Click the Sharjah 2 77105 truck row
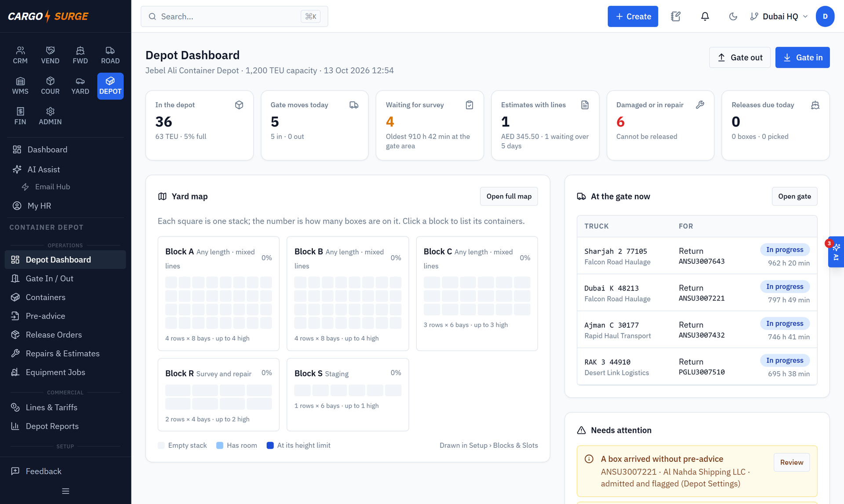 click(697, 256)
